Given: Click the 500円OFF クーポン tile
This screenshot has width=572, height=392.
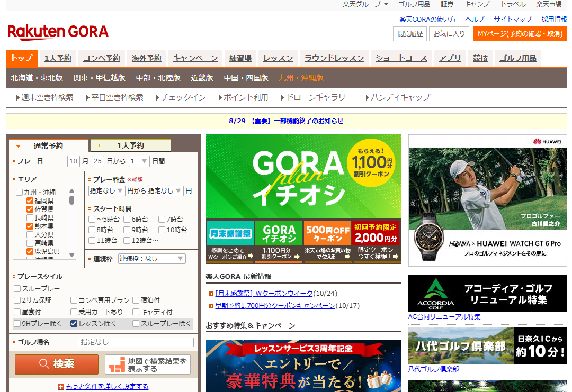Looking at the screenshot, I should (327, 241).
